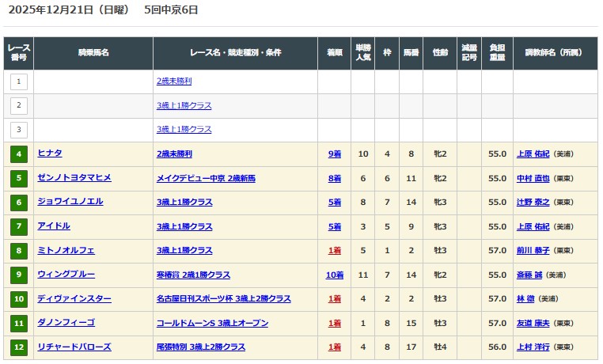Click the green race number 5 badge
603x364 pixels.
coord(19,179)
